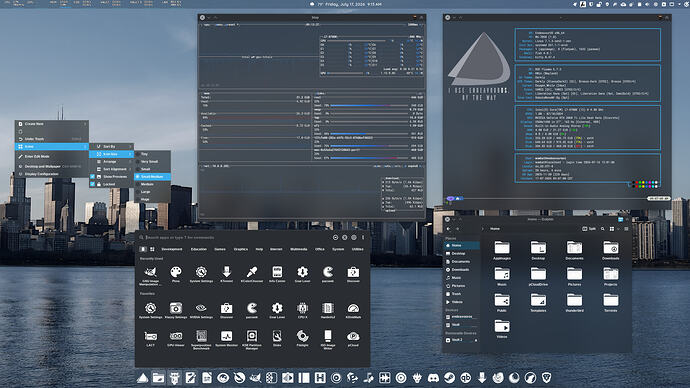
Task: Open Steam from the bottom dock
Action: [449, 378]
